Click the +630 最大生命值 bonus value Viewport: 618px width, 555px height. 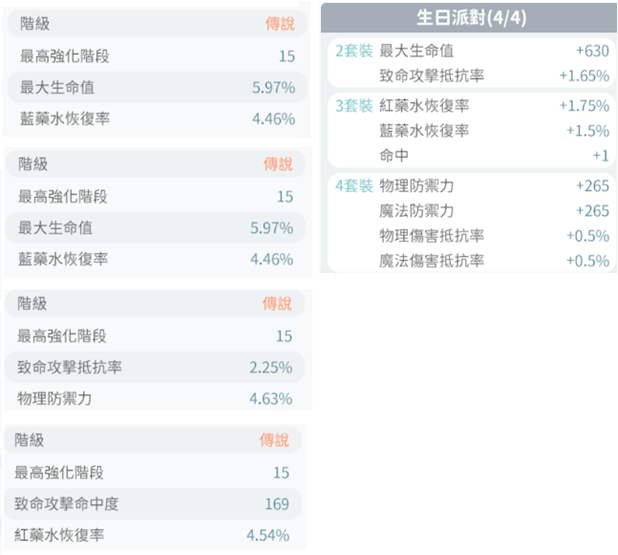592,51
